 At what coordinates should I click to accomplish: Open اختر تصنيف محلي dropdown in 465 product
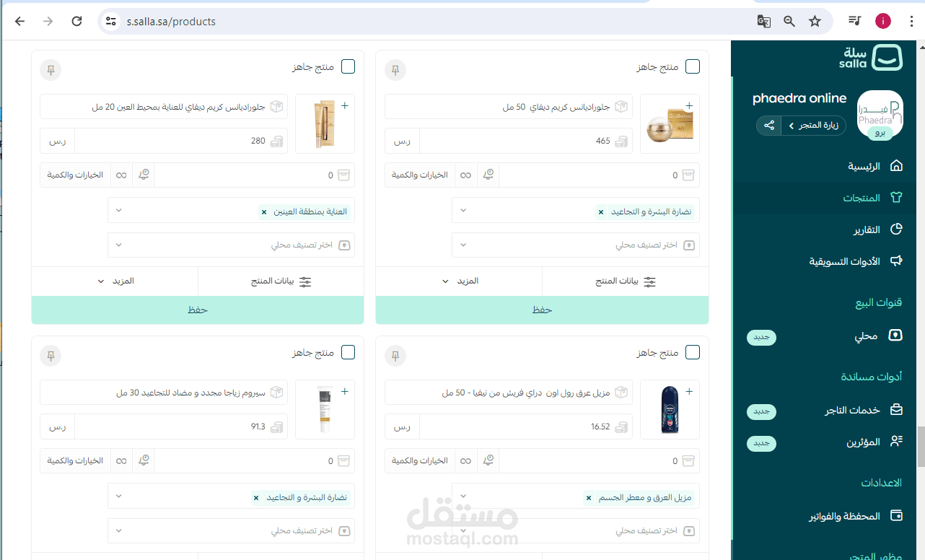[576, 245]
